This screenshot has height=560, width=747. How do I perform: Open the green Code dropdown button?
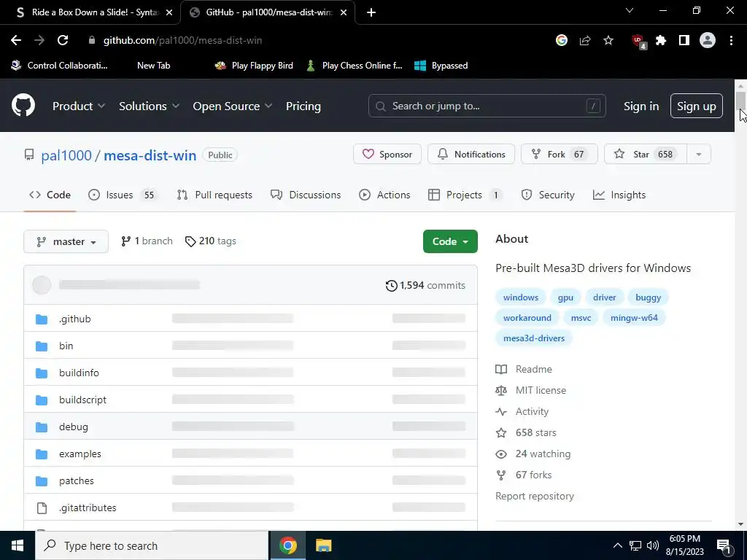tap(450, 241)
